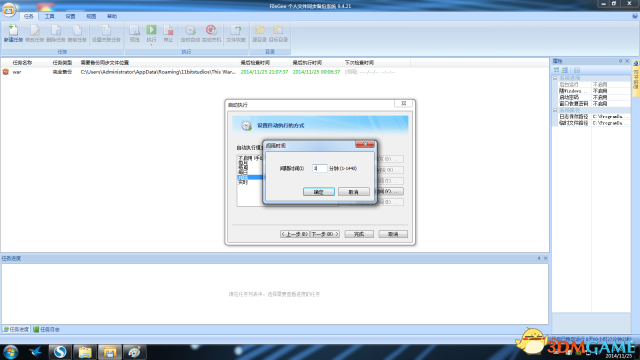640x360 pixels.
Task: Select the 'war' task row name
Action: point(17,72)
